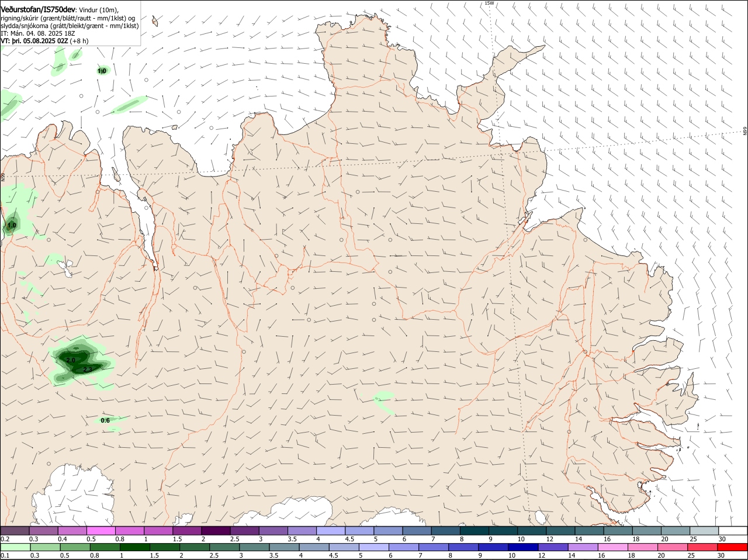
Task: Pick the darkest purple swatch at 2 in upper legend
Action: (x=216, y=530)
